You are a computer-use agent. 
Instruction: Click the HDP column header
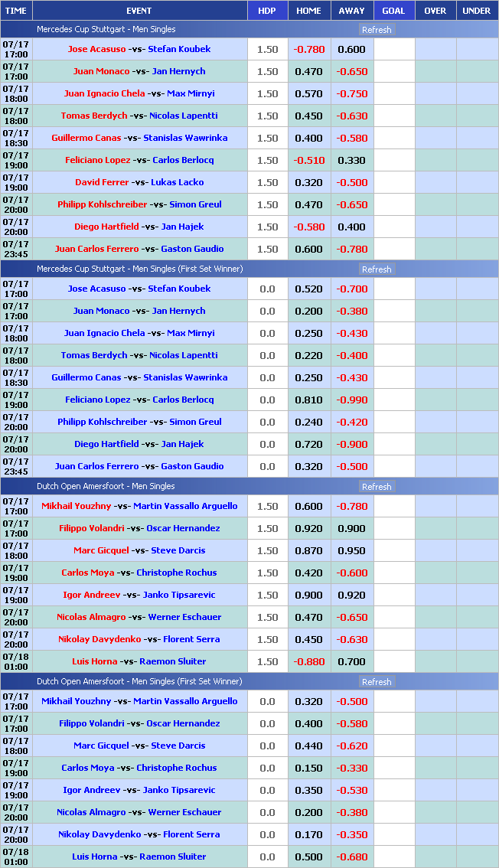point(267,11)
